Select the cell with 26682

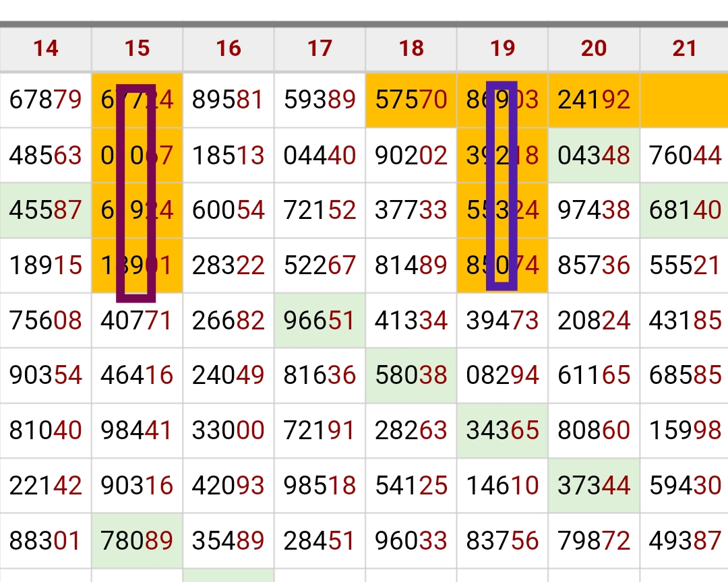click(229, 320)
